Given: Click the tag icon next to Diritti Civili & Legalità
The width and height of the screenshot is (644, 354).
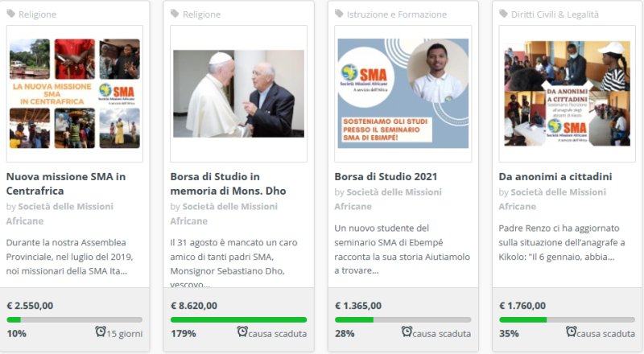Looking at the screenshot, I should tap(504, 14).
